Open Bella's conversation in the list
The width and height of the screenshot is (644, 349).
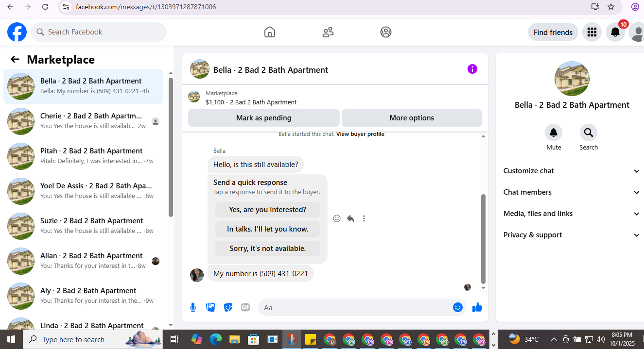coord(84,86)
